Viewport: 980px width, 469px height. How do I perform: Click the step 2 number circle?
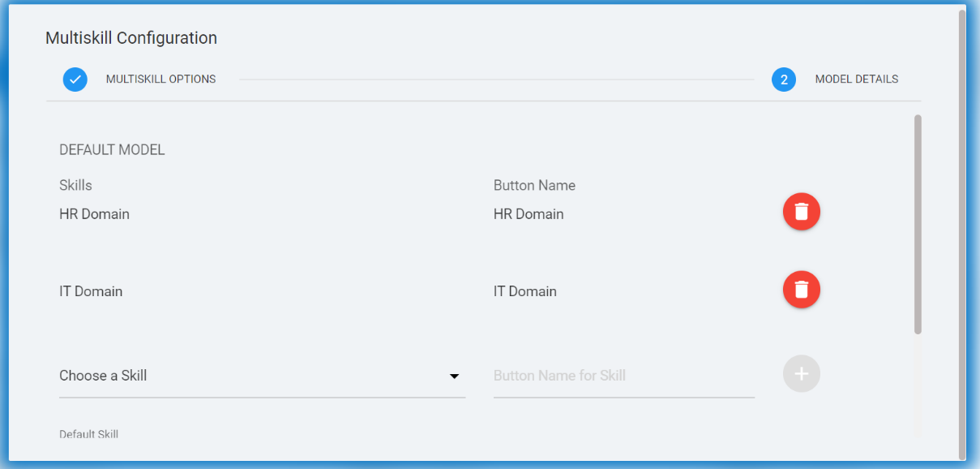click(x=784, y=80)
